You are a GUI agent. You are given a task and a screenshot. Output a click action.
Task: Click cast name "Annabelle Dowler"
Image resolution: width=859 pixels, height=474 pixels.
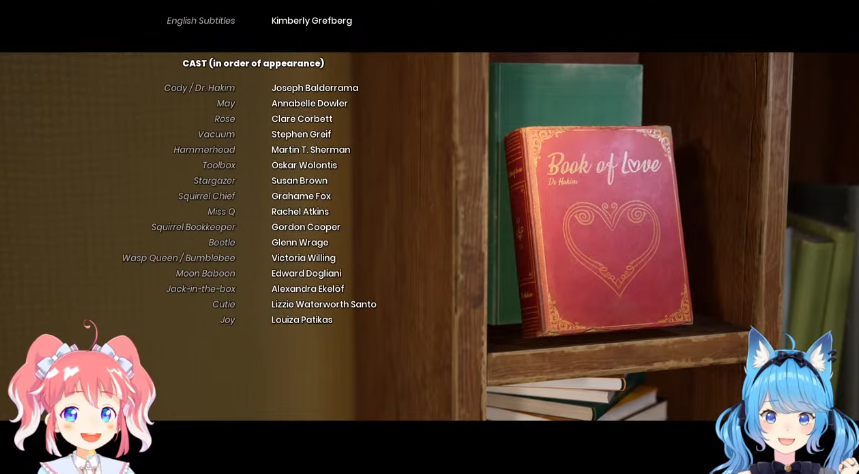click(310, 104)
